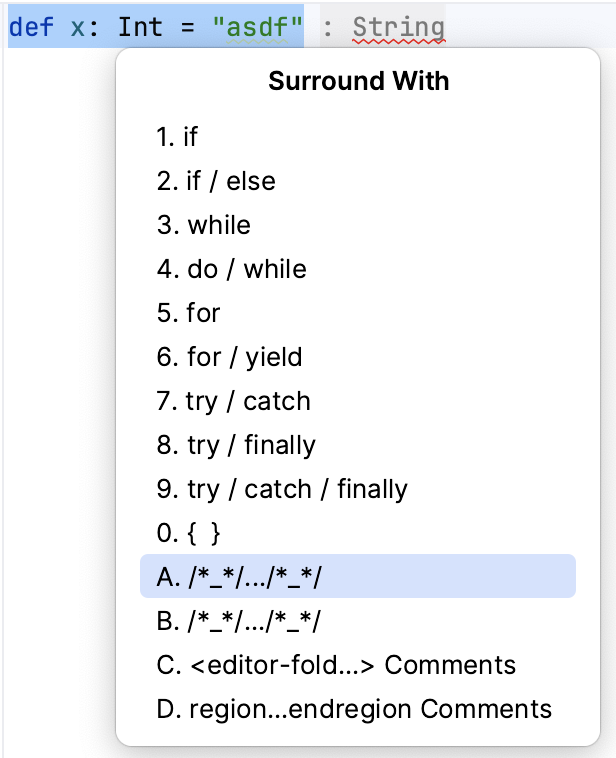
Task: Click the "def" keyword in code
Action: click(x=31, y=27)
